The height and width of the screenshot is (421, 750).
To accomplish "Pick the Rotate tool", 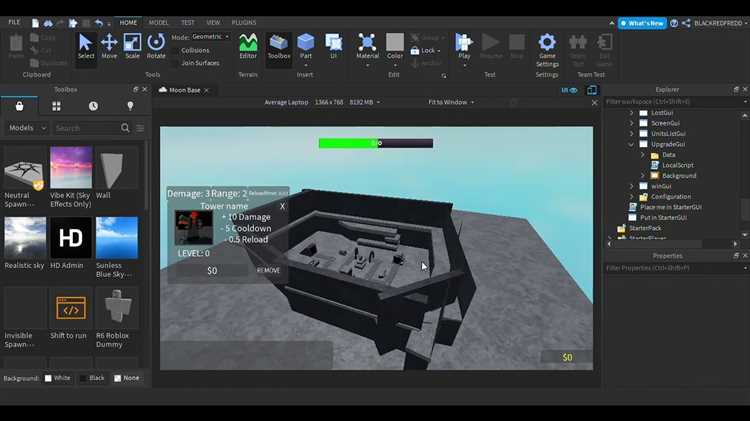I will (x=155, y=46).
